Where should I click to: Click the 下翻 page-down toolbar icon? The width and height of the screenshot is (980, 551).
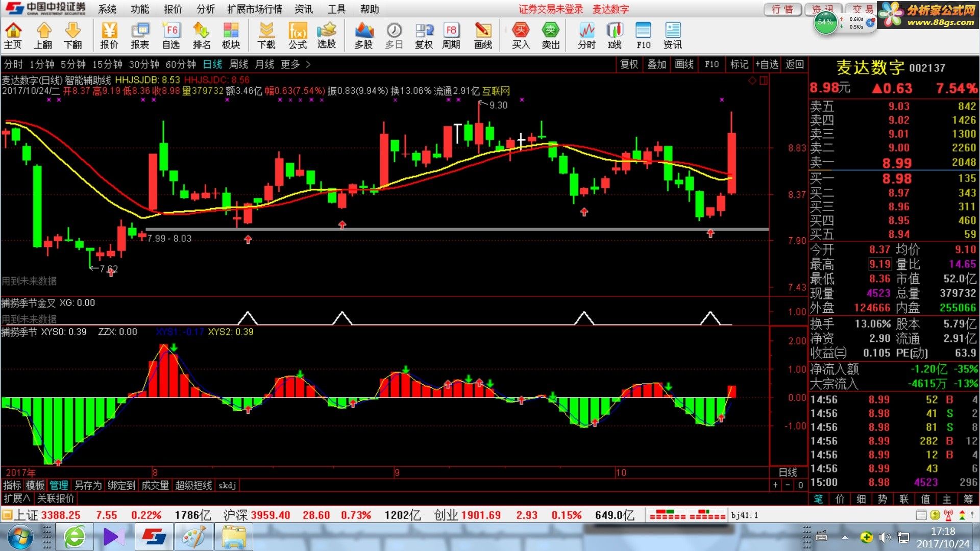coord(73,36)
